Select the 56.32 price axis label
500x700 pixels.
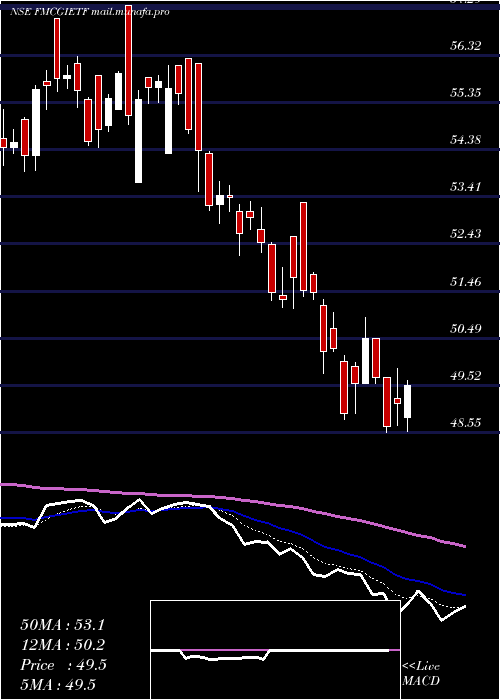coord(466,46)
